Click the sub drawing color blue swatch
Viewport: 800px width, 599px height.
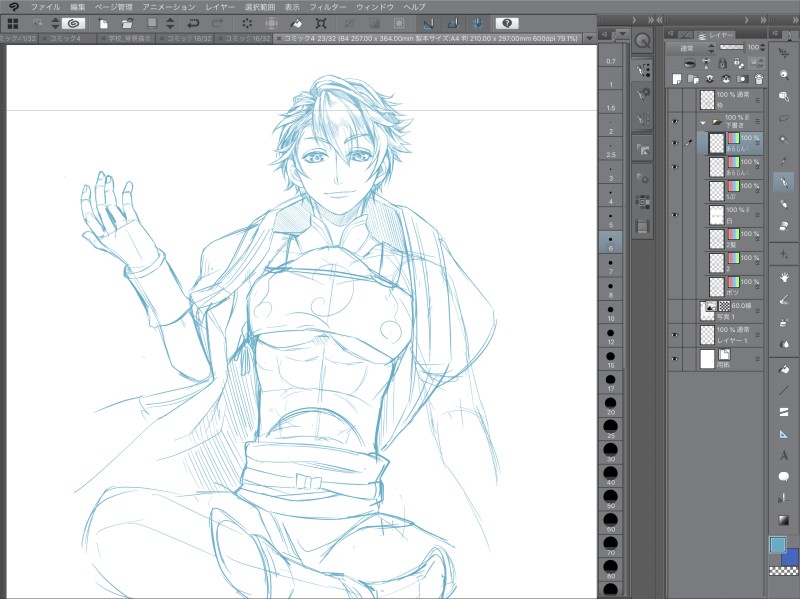point(791,557)
